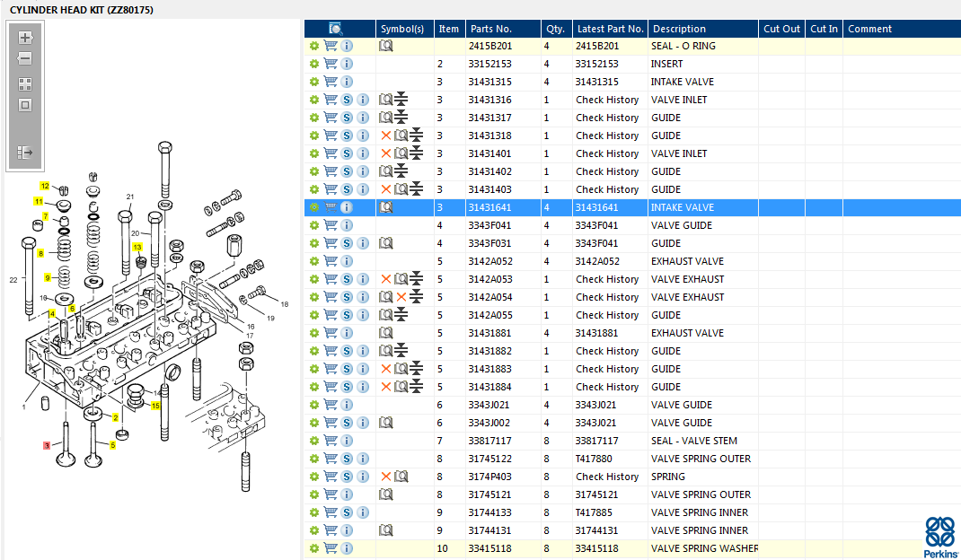Zoom out of the parts diagram
Viewport: 961px width, 560px height.
pos(25,58)
